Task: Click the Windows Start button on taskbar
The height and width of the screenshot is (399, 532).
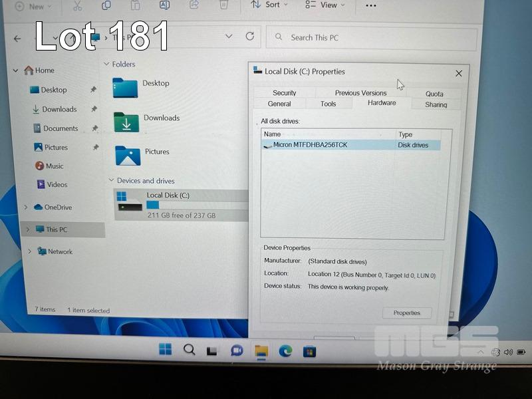Action: [x=165, y=350]
